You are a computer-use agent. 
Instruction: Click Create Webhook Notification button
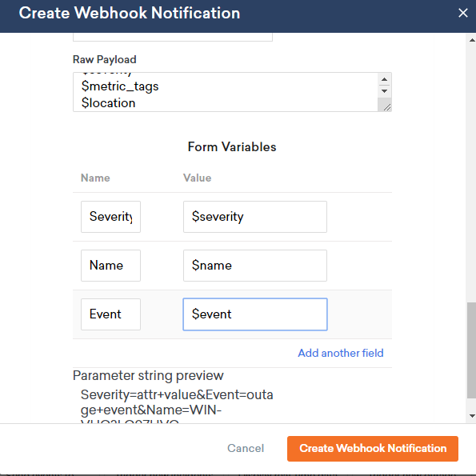373,449
